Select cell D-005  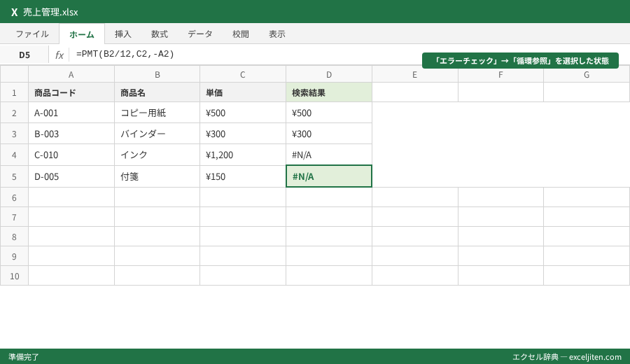click(71, 176)
